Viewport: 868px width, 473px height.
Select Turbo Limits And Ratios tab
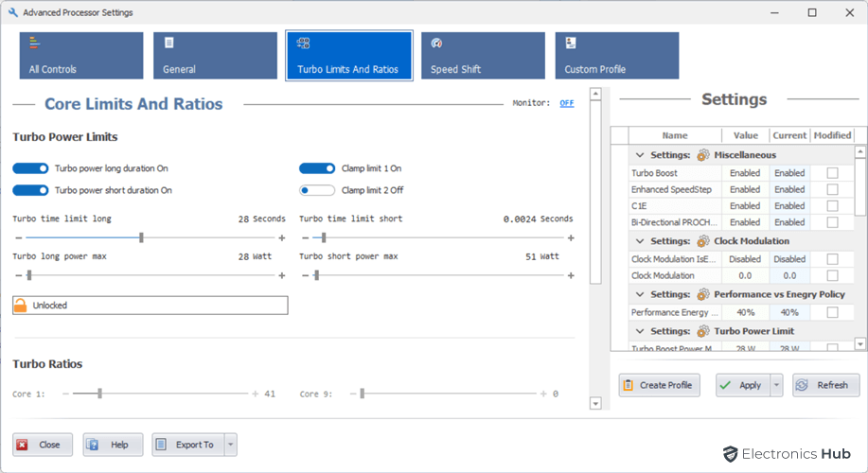click(x=348, y=55)
